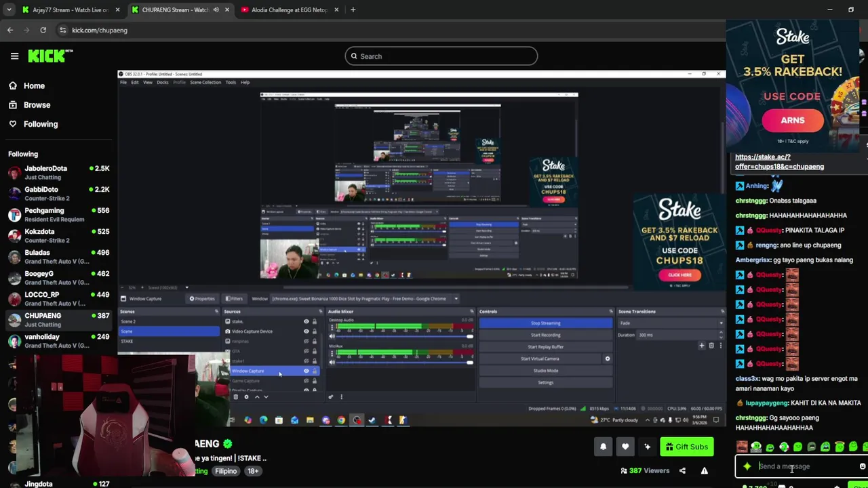Reload the kick.com page
The image size is (868, 488).
43,30
